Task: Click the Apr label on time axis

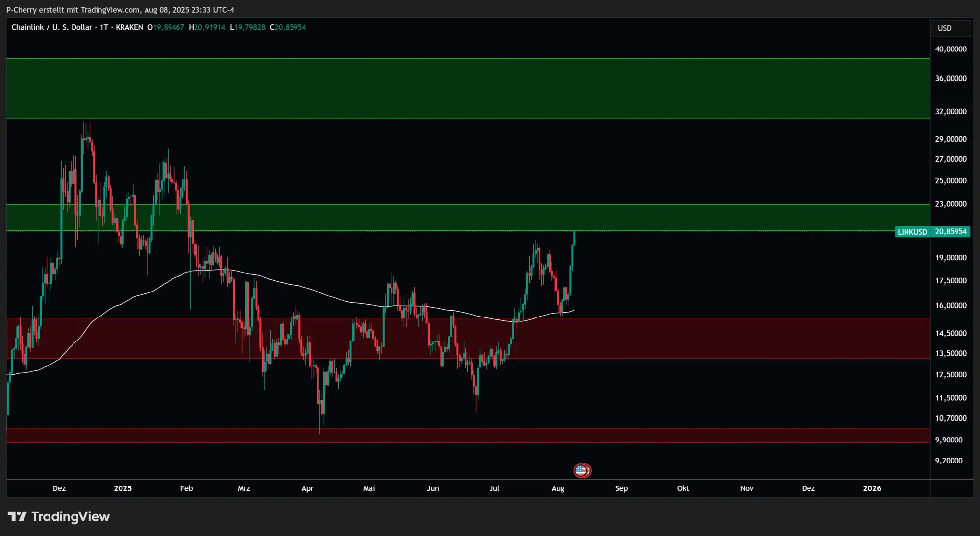Action: tap(307, 488)
